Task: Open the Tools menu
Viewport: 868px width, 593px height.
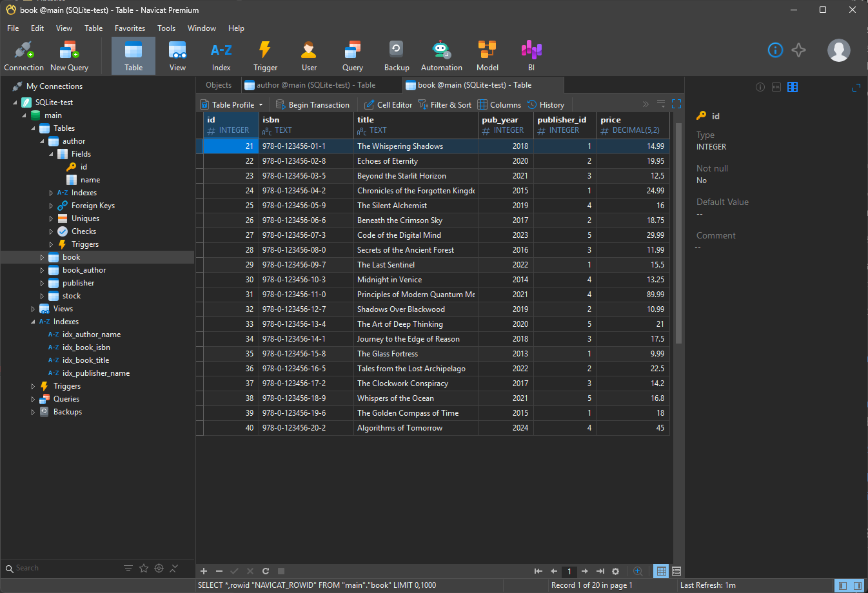Action: (x=166, y=28)
